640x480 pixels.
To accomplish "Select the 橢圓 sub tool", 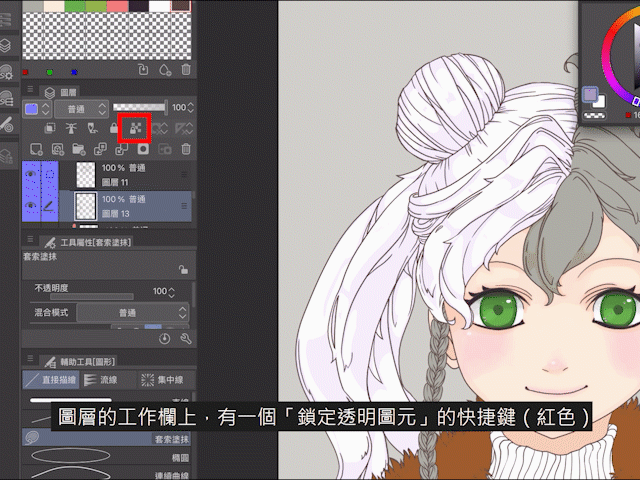I will click(107, 457).
